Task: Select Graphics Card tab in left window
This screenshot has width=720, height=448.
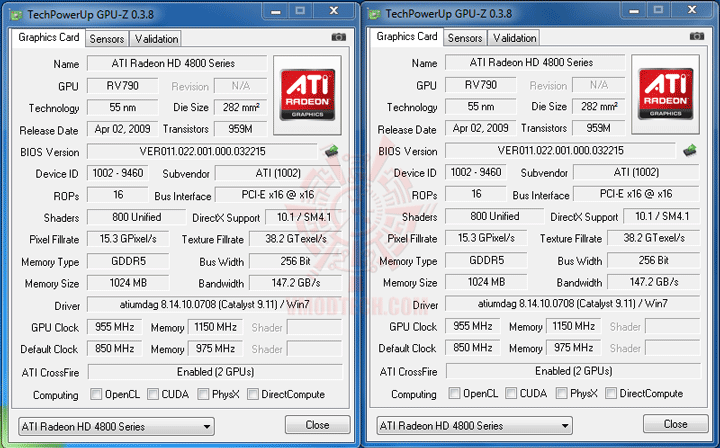Action: coord(49,38)
